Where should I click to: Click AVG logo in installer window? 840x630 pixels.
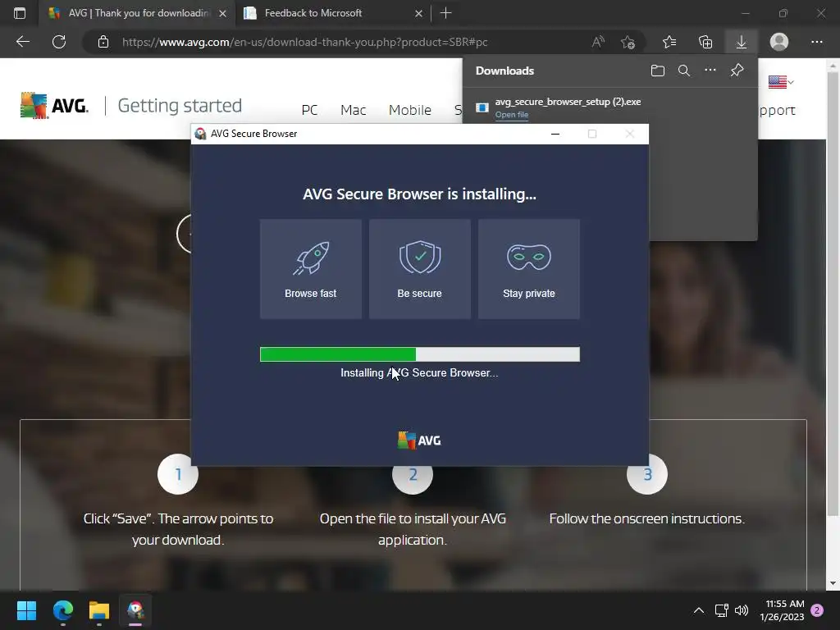point(419,441)
